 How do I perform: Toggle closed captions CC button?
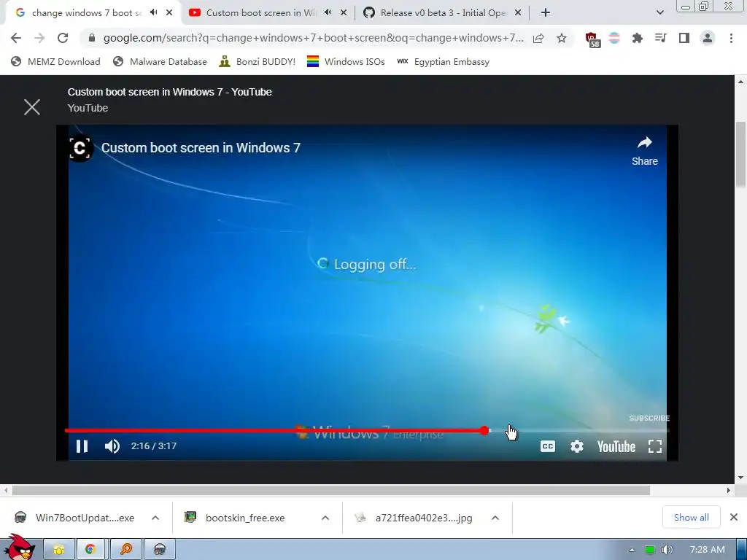[547, 447]
